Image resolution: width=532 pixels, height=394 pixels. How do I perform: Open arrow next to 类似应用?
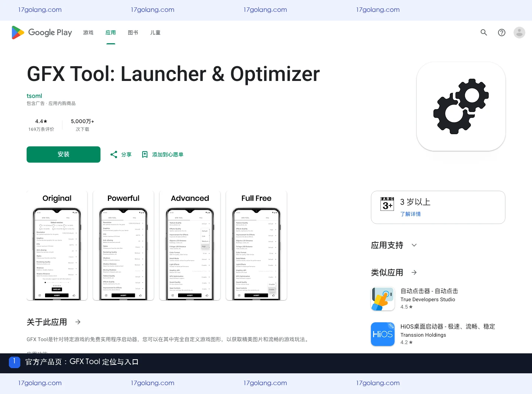pyautogui.click(x=414, y=272)
